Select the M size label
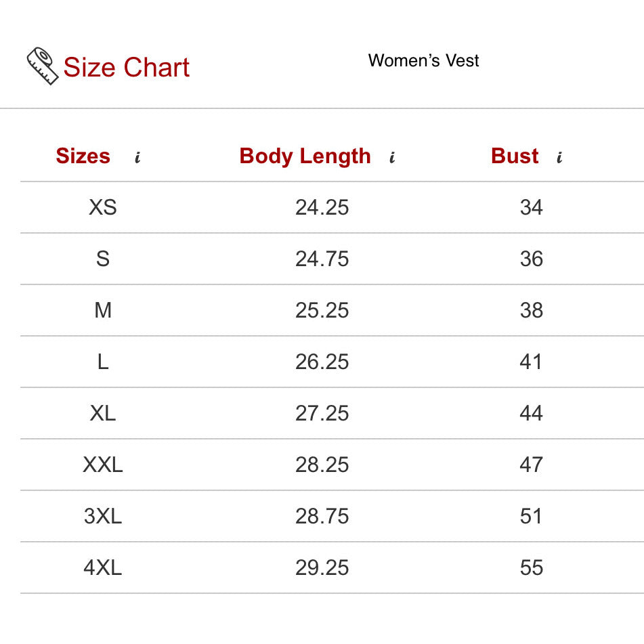Image resolution: width=644 pixels, height=644 pixels. pyautogui.click(x=103, y=310)
